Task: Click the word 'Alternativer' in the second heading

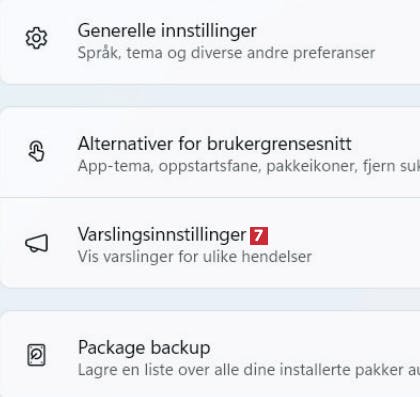Action: 126,144
